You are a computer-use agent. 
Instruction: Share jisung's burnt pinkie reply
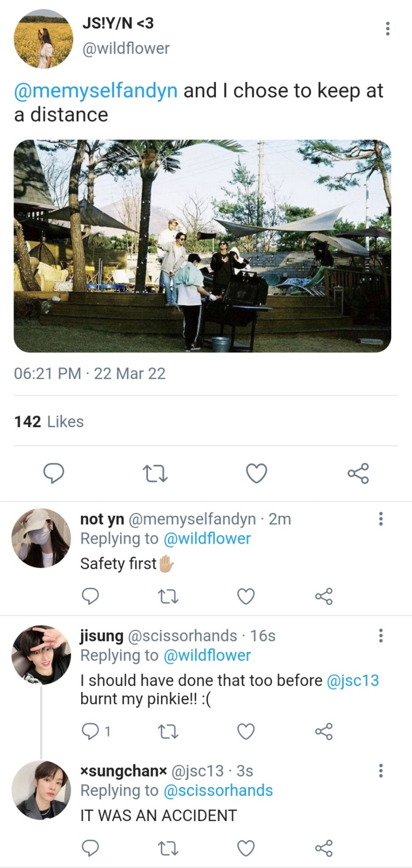point(324,731)
